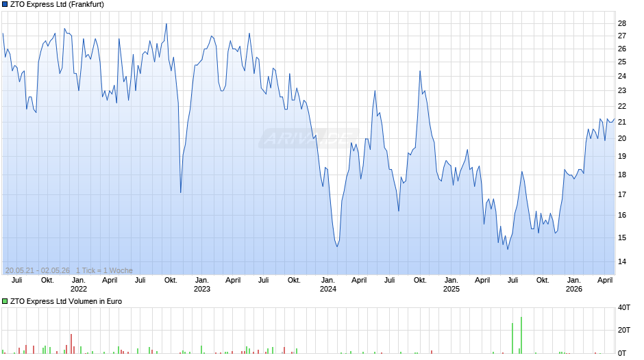Click the 'ZTO Express Ltd Volumen in Euro' label
The height and width of the screenshot is (360, 644).
[x=66, y=301]
